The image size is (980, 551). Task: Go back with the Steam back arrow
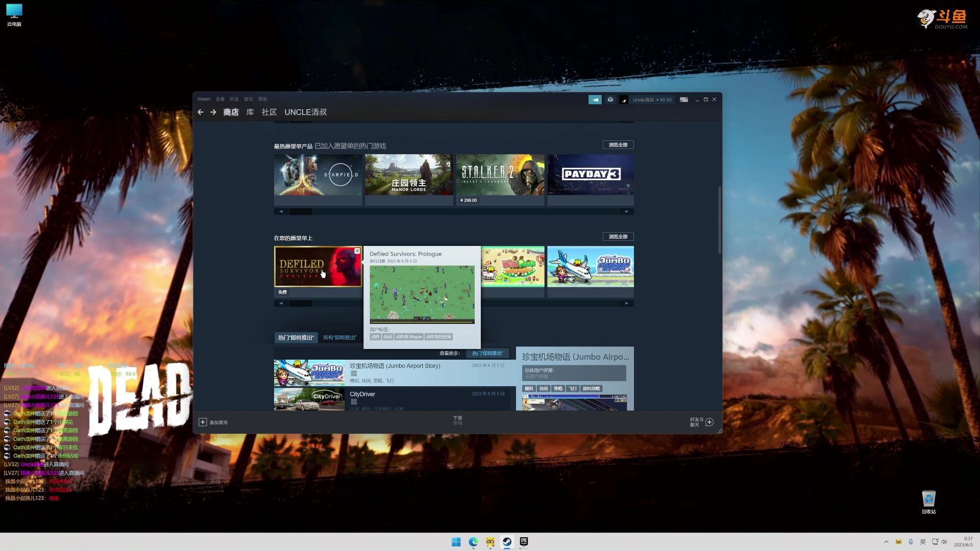pos(201,112)
